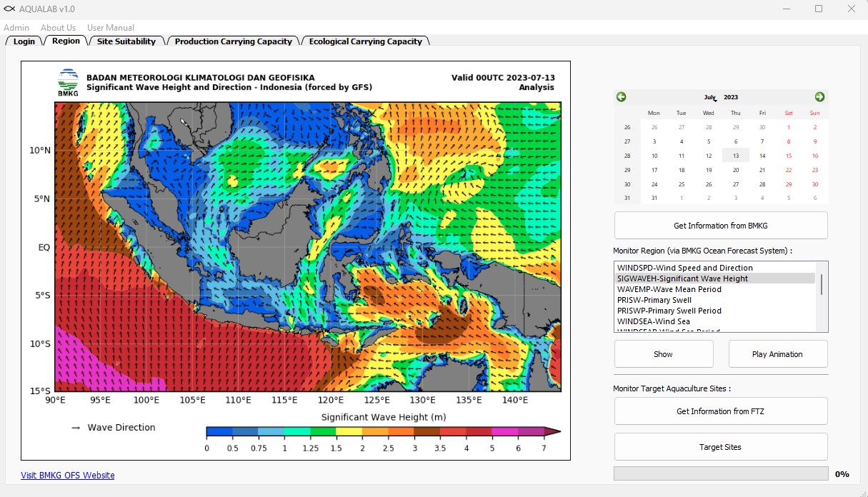Go to previous month in calendar
Screen dimensions: 868x497
pyautogui.click(x=621, y=97)
